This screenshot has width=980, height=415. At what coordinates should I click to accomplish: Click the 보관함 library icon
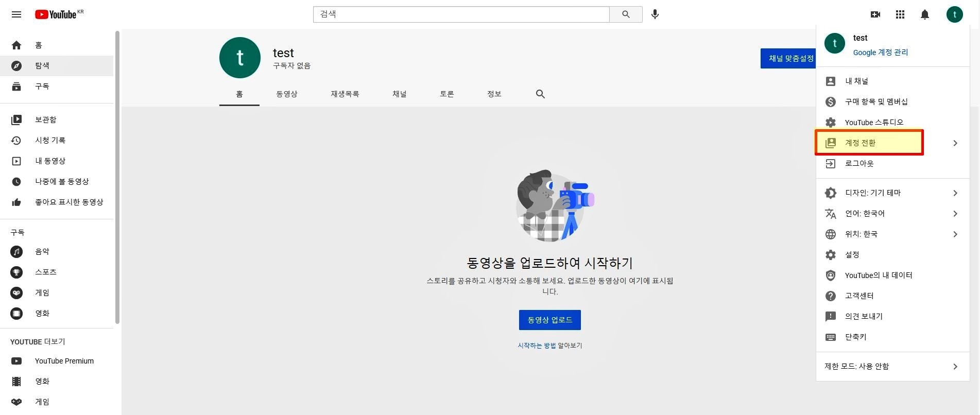pyautogui.click(x=16, y=120)
